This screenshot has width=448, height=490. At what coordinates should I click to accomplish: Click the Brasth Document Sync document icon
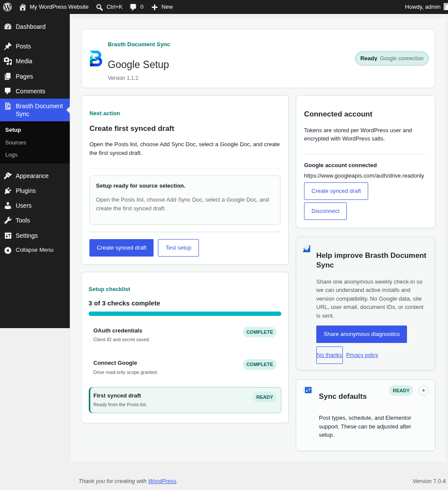[8, 106]
